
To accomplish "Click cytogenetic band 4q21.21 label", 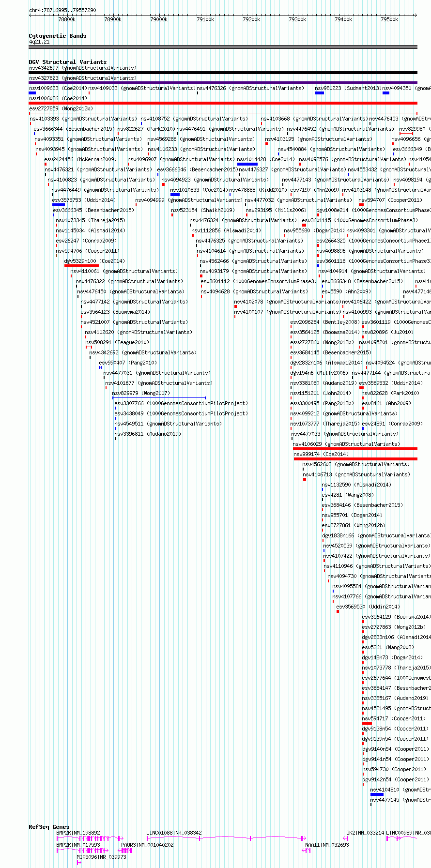I will (x=39, y=42).
